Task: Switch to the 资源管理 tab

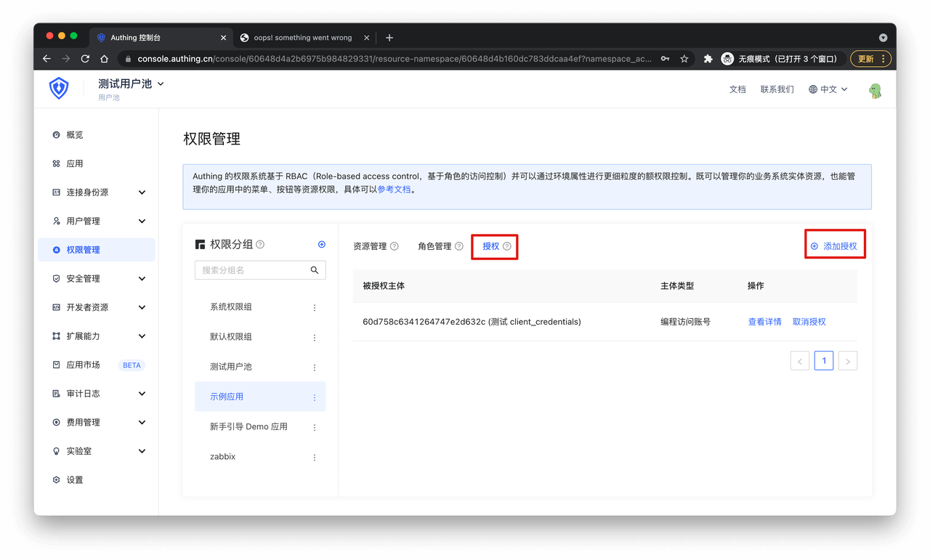Action: 370,246
